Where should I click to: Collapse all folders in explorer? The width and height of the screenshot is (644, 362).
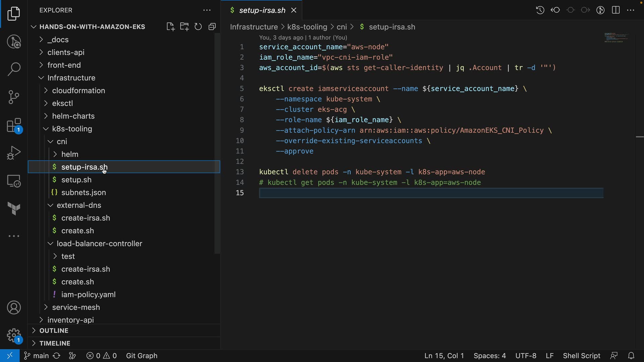212,27
